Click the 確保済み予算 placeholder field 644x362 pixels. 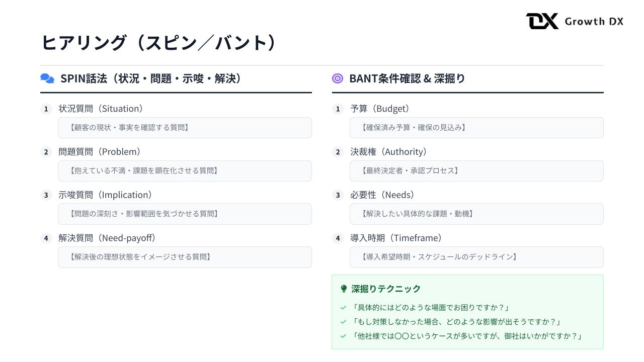tap(476, 128)
